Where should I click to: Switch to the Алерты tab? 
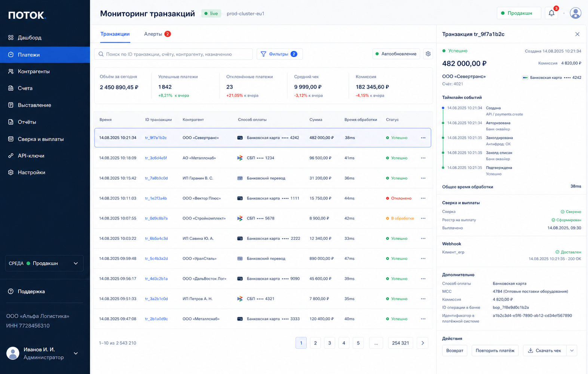pos(157,34)
